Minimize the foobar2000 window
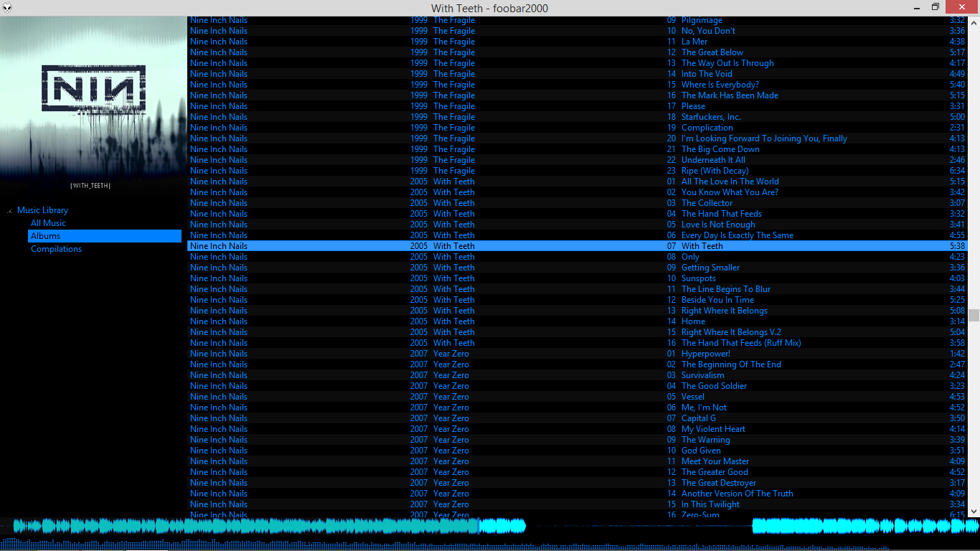Viewport: 980px width, 551px height. point(916,7)
